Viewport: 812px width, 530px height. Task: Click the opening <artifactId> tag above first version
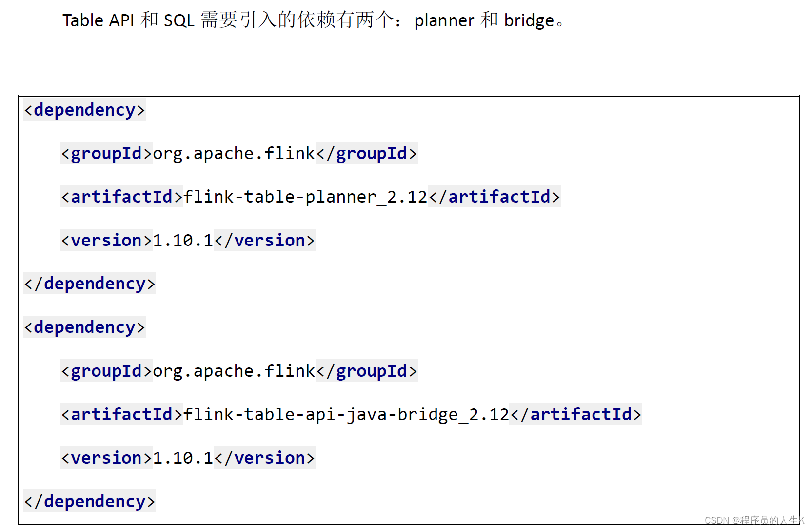[121, 197]
